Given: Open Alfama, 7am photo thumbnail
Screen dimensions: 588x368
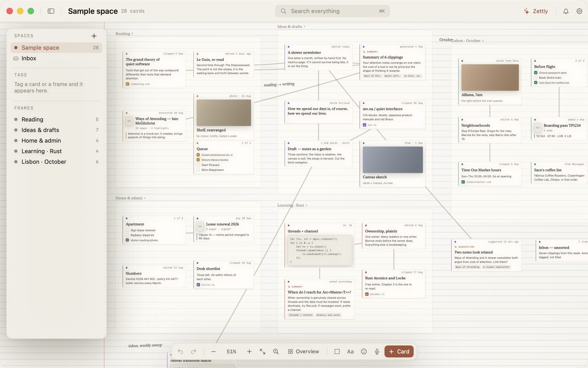Looking at the screenshot, I should (490, 77).
